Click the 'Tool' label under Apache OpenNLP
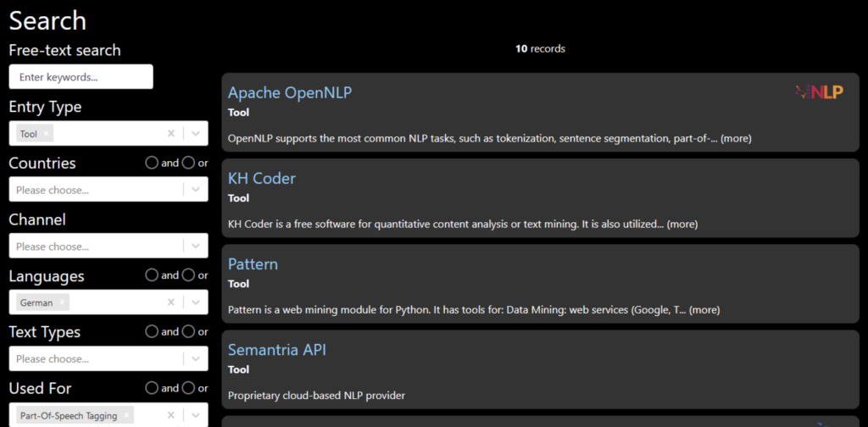 (x=238, y=113)
